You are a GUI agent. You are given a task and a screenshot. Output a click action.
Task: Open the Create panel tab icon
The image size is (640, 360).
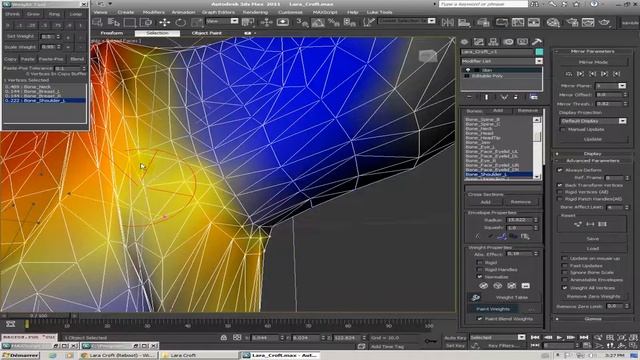(464, 42)
